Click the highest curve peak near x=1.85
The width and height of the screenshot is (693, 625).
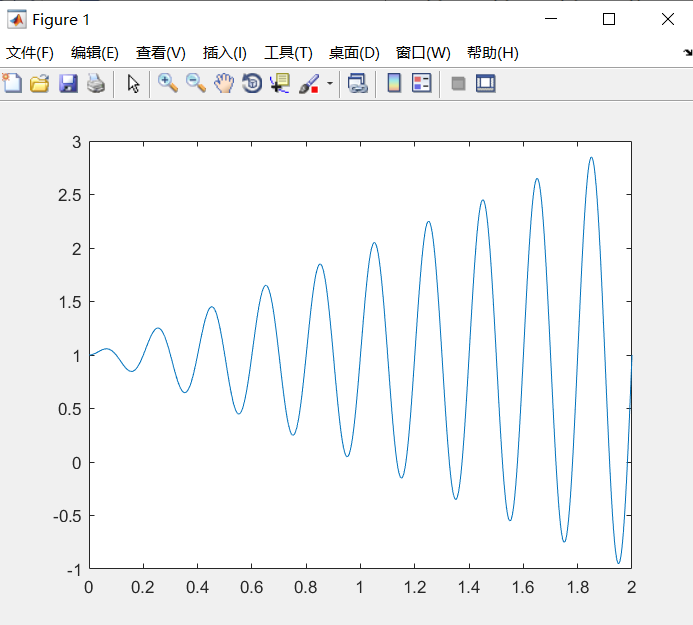pyautogui.click(x=591, y=157)
